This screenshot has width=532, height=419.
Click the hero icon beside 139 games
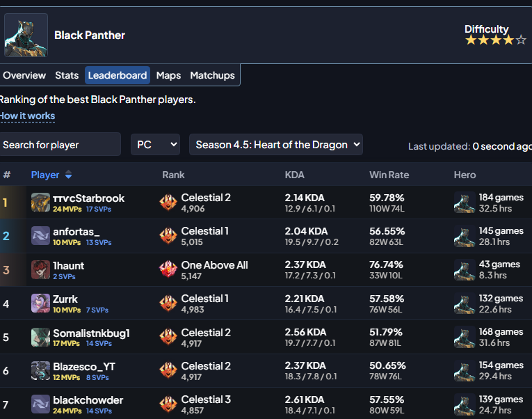point(465,404)
